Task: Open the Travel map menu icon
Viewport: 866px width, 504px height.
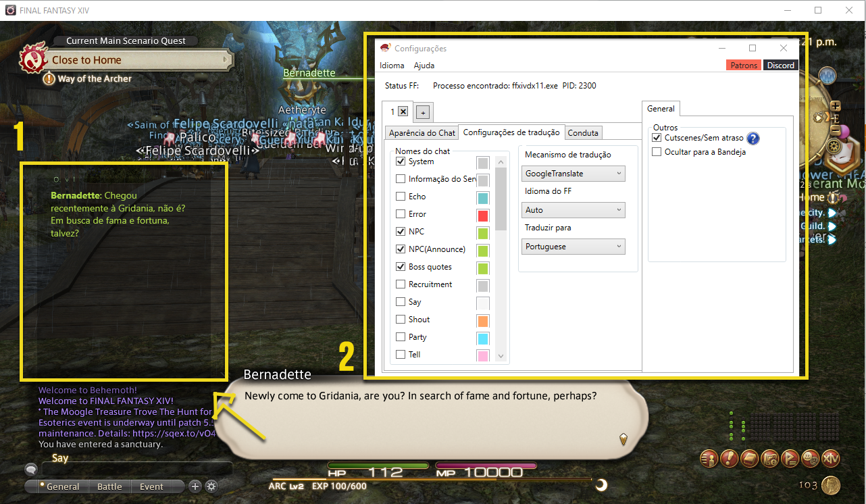Action: (769, 459)
